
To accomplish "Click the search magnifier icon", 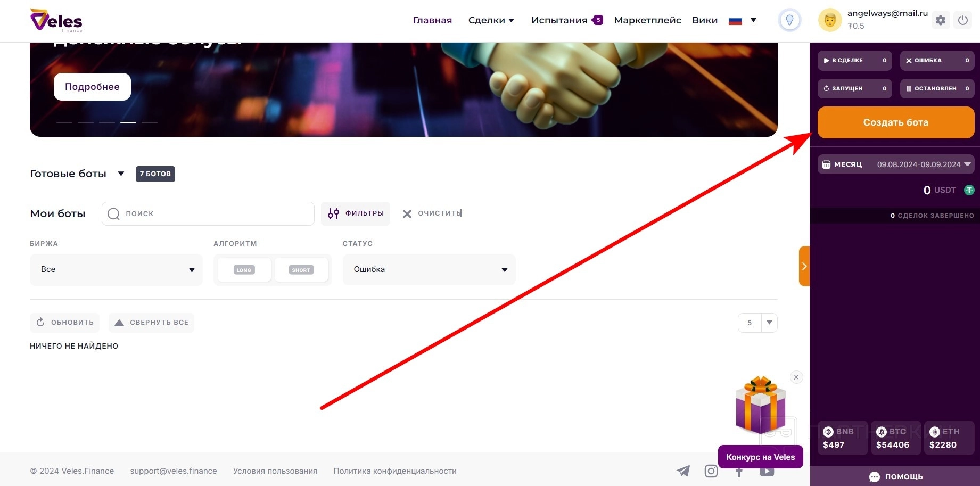I will click(113, 213).
